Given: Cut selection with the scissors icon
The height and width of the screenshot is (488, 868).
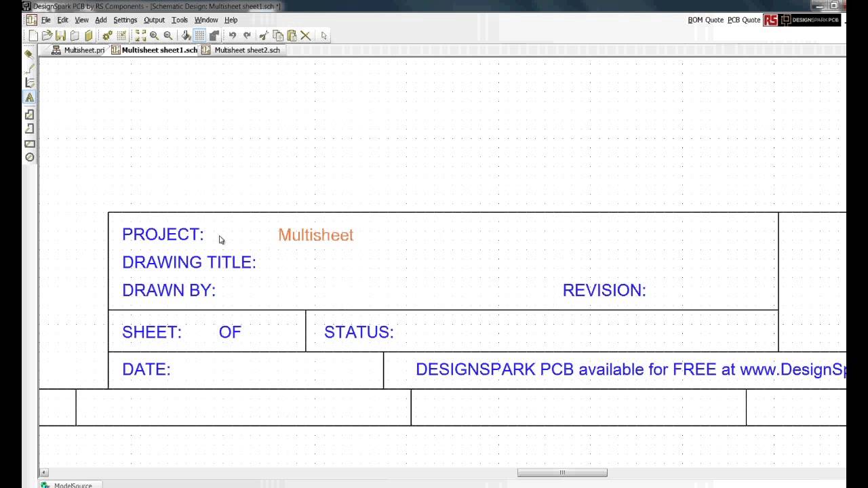Looking at the screenshot, I should (x=264, y=36).
